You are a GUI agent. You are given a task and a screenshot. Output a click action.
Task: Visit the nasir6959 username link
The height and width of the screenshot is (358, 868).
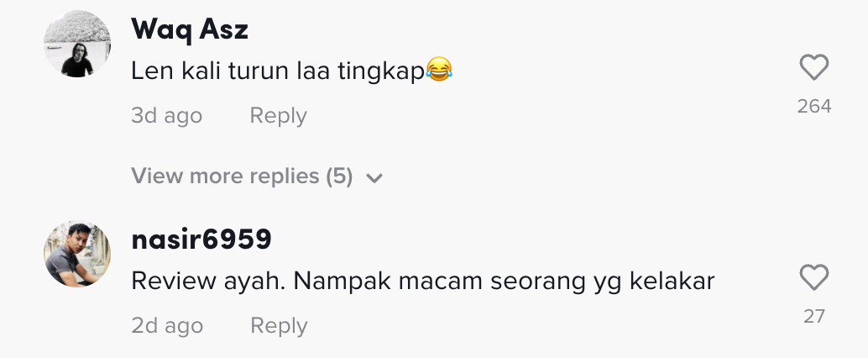click(201, 240)
